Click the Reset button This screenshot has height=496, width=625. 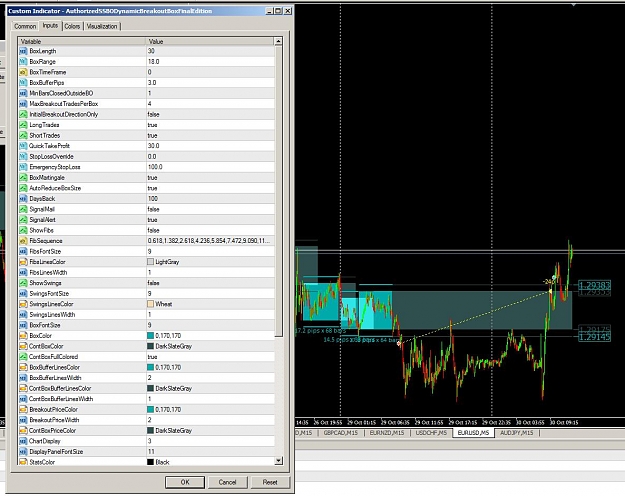tap(270, 482)
